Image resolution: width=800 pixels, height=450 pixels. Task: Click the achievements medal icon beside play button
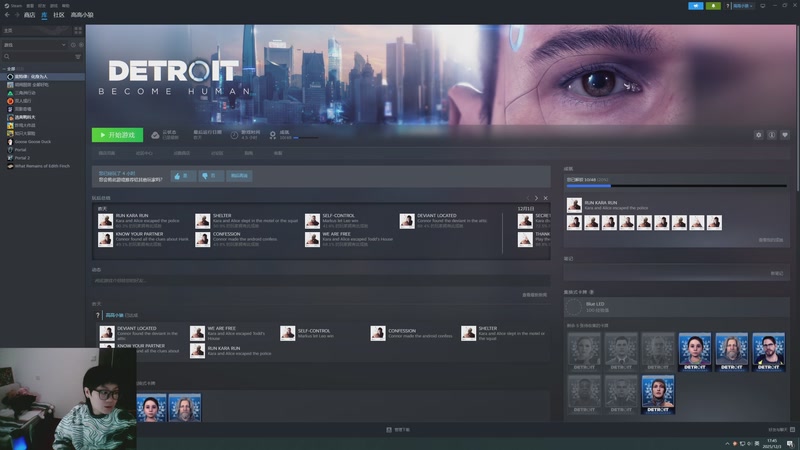[272, 135]
